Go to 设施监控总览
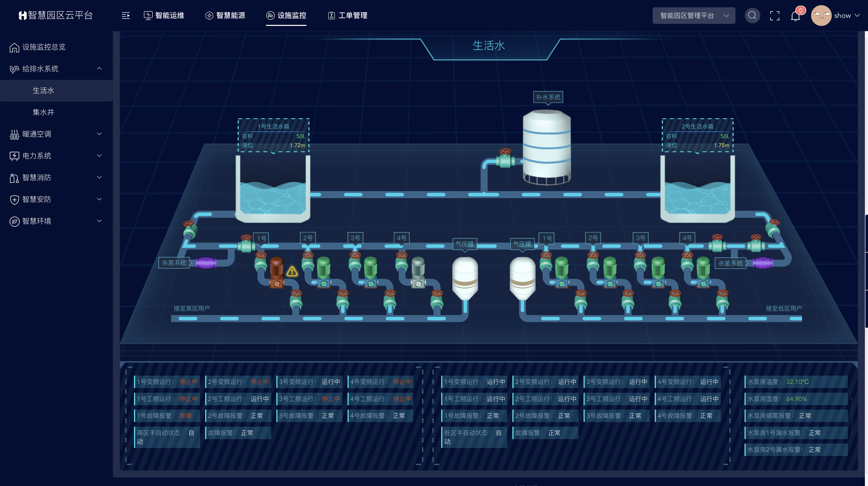The width and height of the screenshot is (868, 486). pos(44,47)
